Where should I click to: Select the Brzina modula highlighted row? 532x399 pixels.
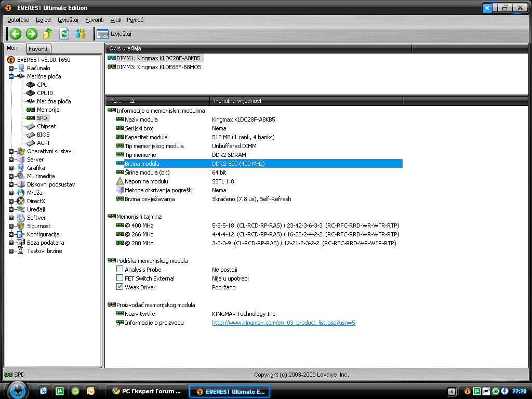(x=263, y=164)
